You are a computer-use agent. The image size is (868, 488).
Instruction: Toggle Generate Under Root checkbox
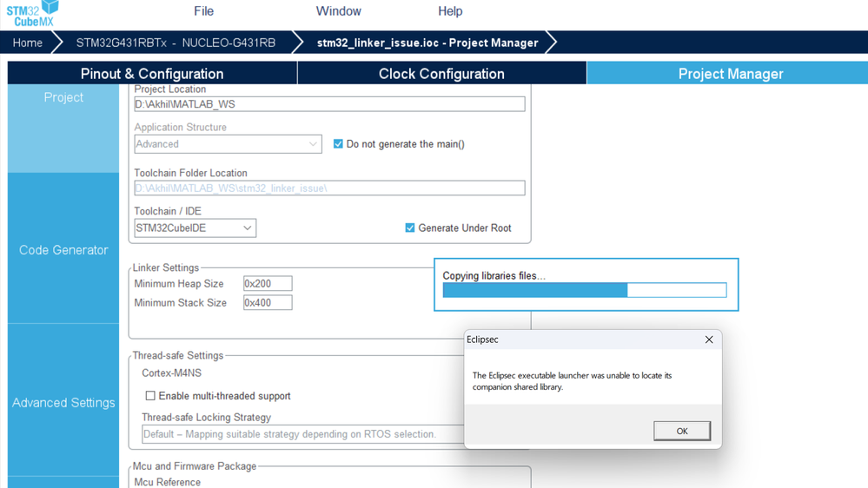tap(409, 228)
